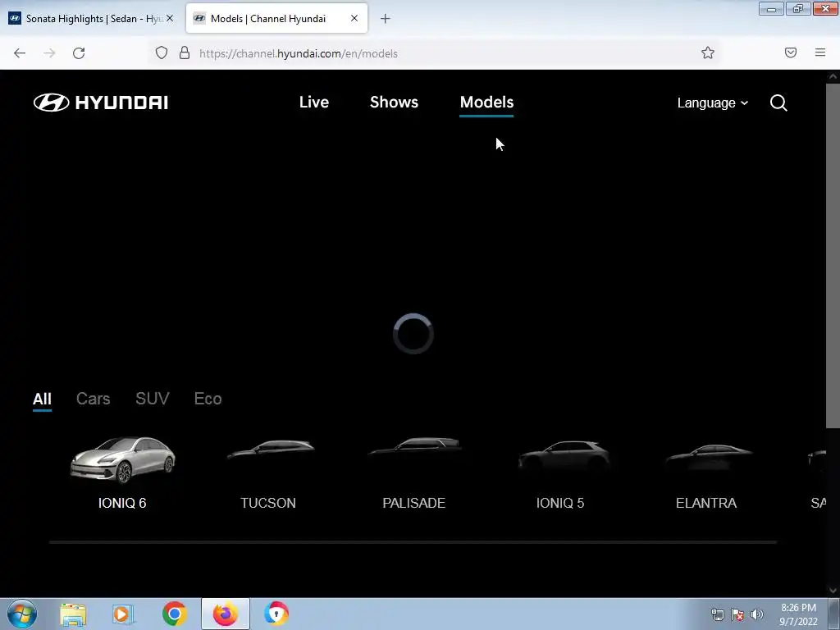Image resolution: width=840 pixels, height=630 pixels.
Task: Click the scrollbar up arrow
Action: point(833,76)
